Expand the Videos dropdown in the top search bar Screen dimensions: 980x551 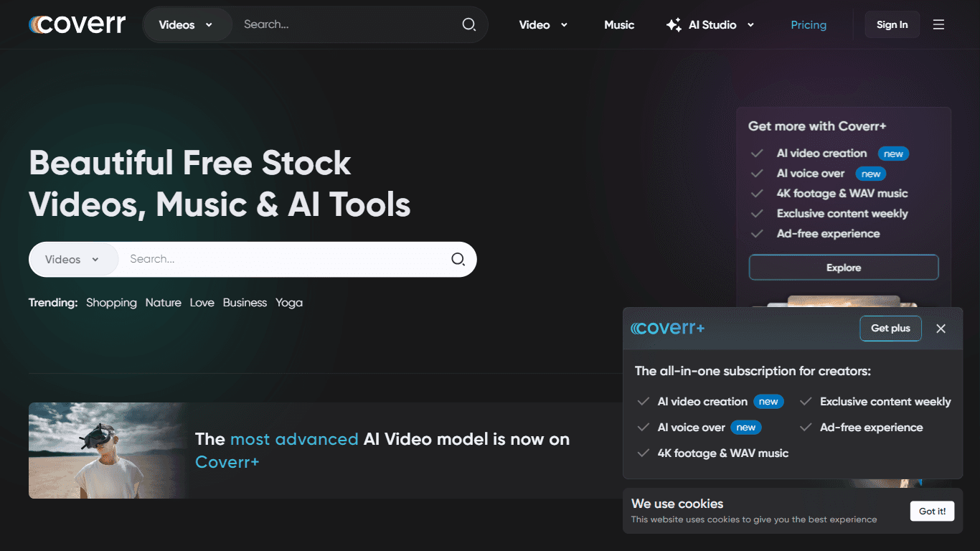pyautogui.click(x=187, y=24)
